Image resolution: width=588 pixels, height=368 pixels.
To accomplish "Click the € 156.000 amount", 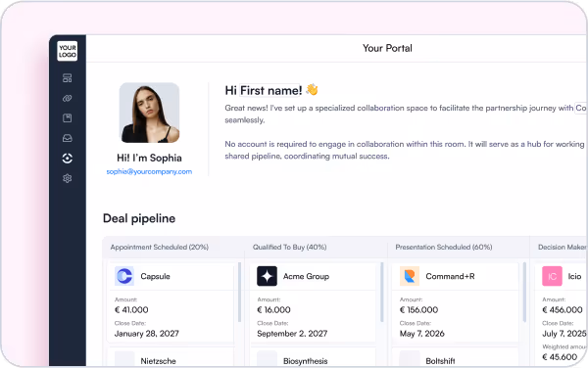I will [x=418, y=310].
